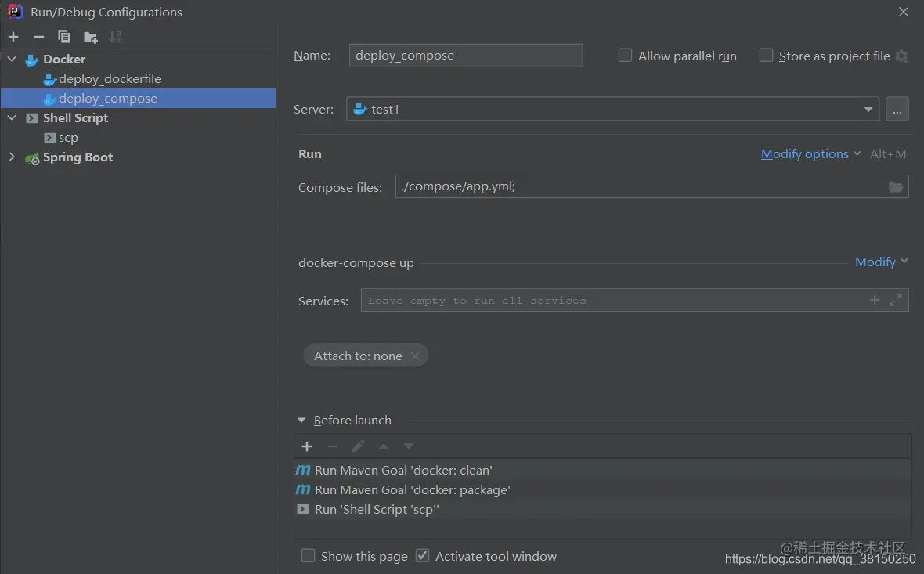Collapse the Docker configuration group
The width and height of the screenshot is (924, 574).
(x=12, y=59)
